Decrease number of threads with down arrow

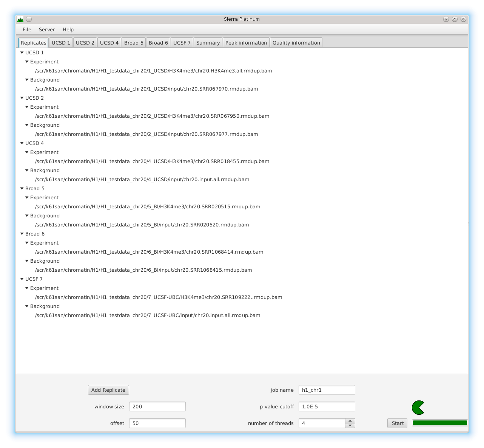tap(350, 425)
